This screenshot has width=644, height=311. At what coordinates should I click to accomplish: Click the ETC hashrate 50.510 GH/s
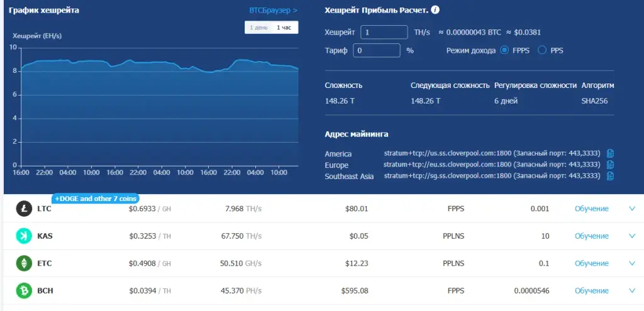[x=241, y=263]
